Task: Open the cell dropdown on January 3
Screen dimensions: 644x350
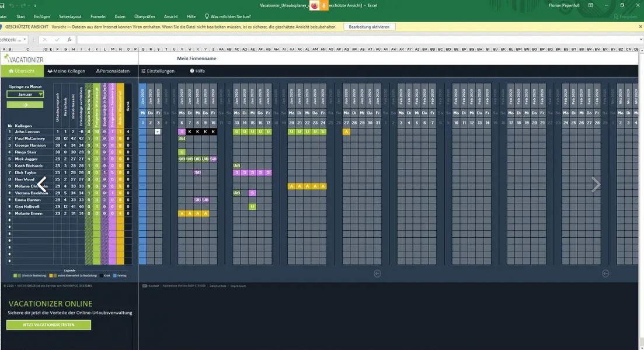Action: (x=158, y=132)
